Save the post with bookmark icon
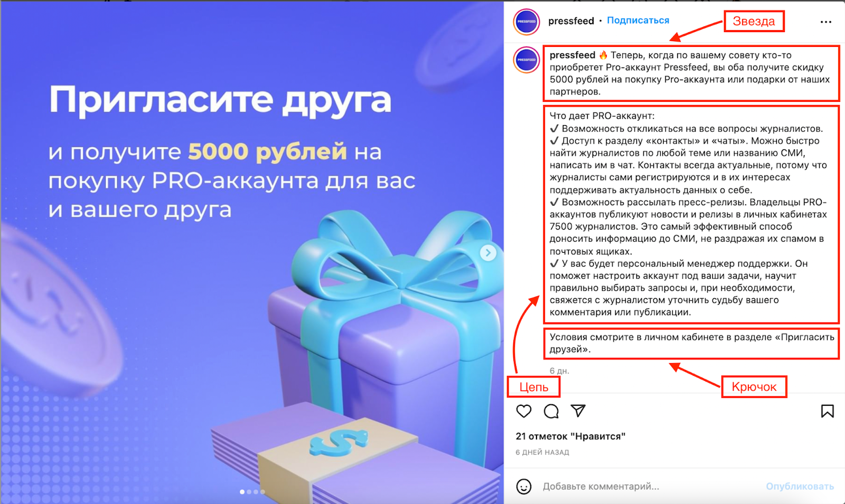 [x=827, y=411]
